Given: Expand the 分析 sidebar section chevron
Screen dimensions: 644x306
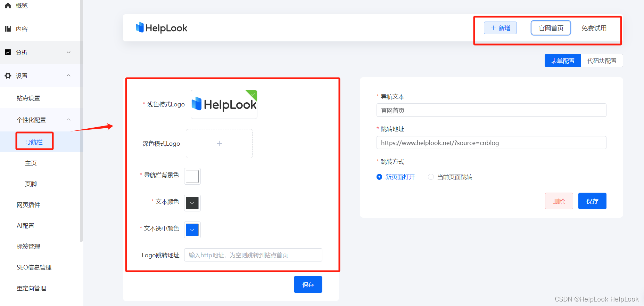Looking at the screenshot, I should pos(68,52).
